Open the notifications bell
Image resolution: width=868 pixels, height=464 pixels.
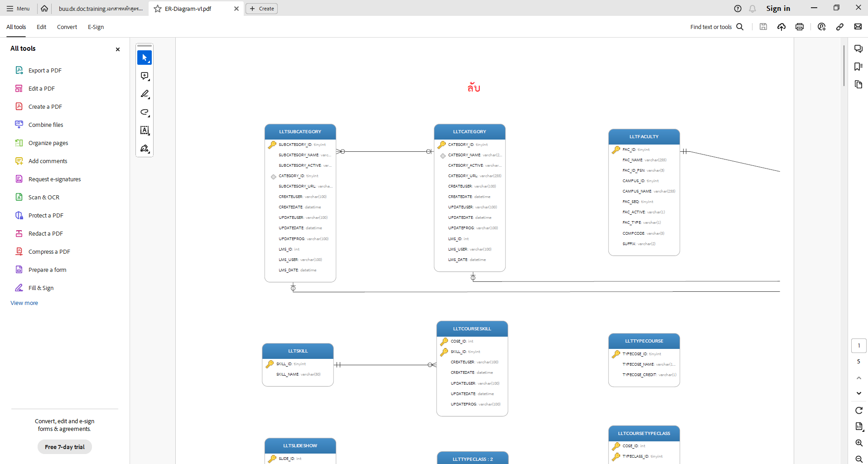coord(752,9)
